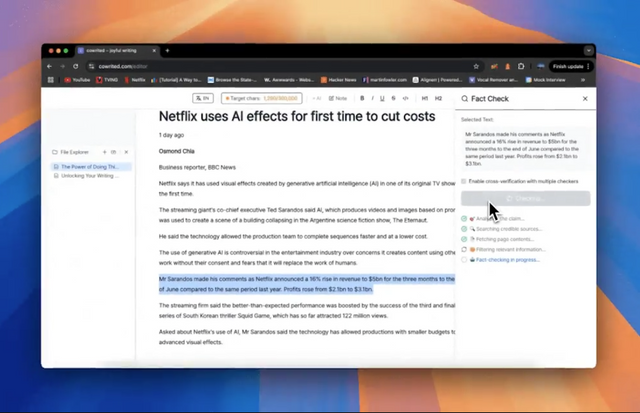
Task: Close the cowrited browser tab
Action: pyautogui.click(x=154, y=51)
